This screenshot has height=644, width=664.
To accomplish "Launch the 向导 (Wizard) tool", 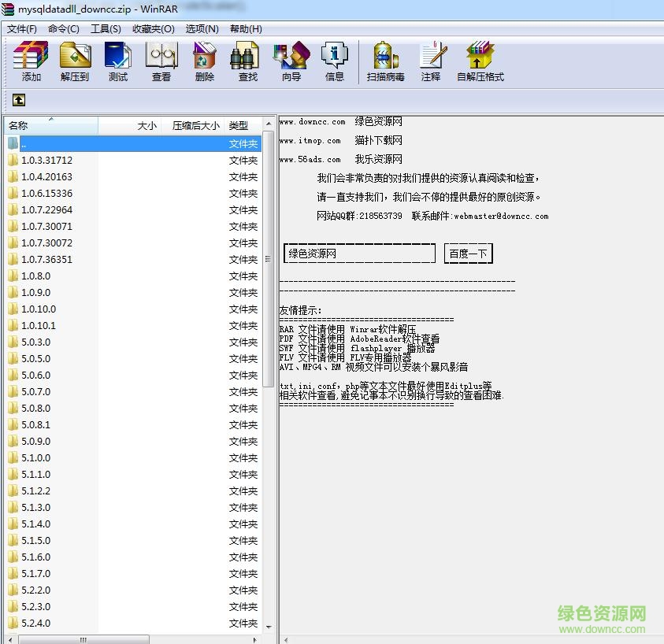I will 291,59.
